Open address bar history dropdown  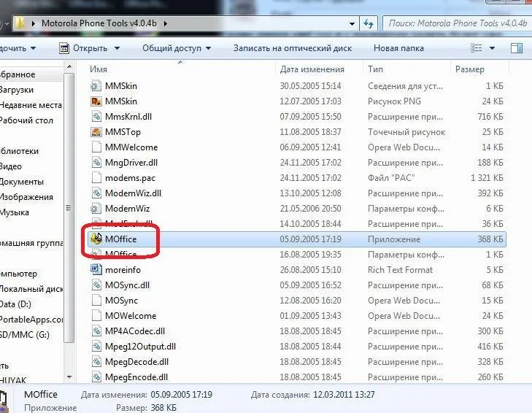[352, 24]
